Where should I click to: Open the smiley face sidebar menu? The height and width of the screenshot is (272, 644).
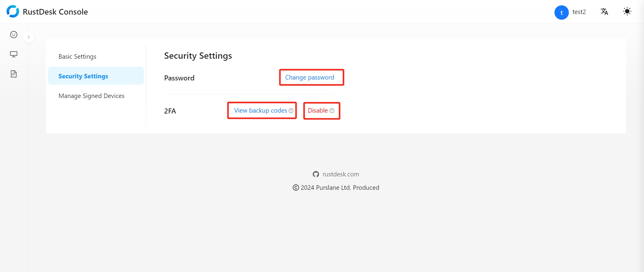pyautogui.click(x=14, y=35)
